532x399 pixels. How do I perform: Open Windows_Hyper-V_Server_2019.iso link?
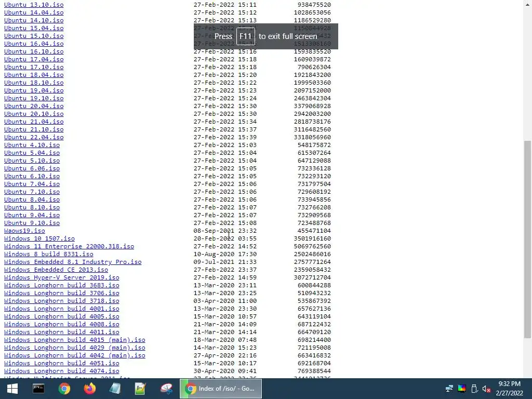61,278
